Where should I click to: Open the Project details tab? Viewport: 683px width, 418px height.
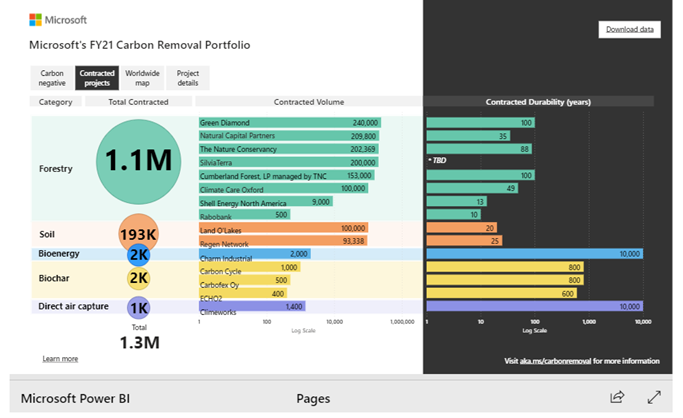[x=188, y=78]
